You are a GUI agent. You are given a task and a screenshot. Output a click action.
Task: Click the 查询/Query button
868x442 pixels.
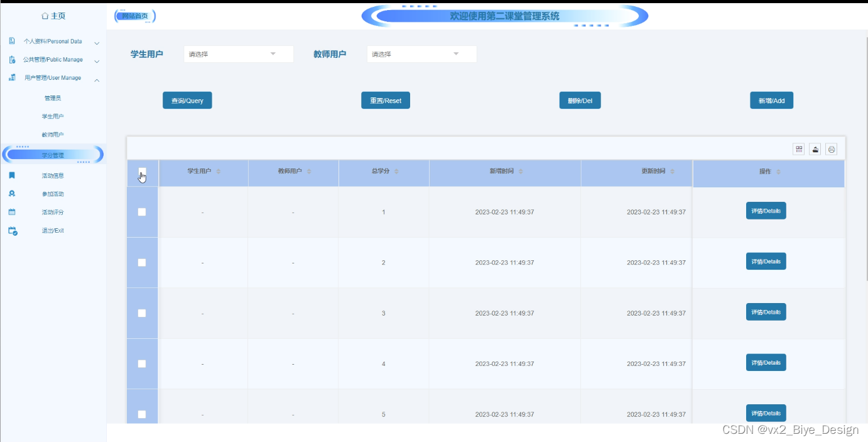(187, 101)
